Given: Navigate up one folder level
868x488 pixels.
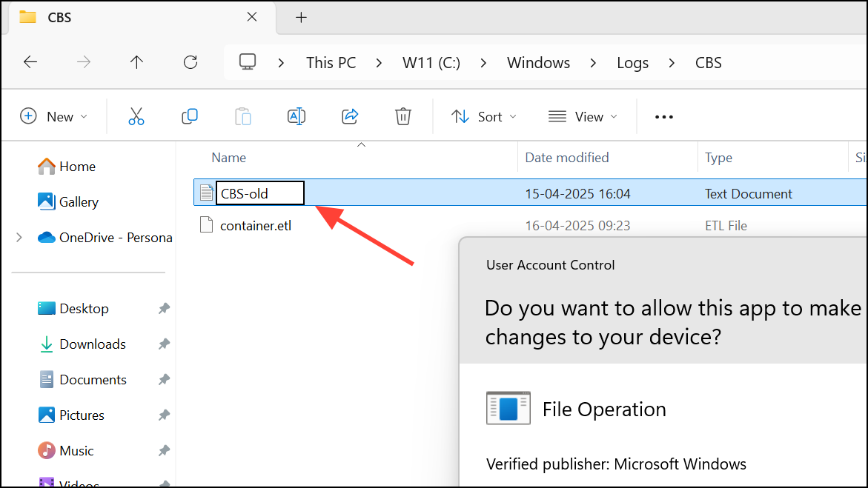Looking at the screenshot, I should point(136,62).
